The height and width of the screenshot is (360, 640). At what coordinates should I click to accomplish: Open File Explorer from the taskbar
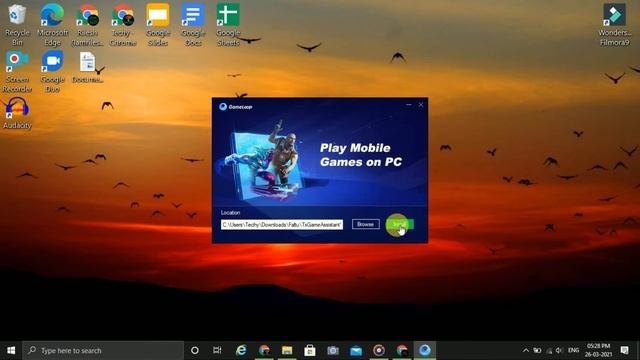coord(287,350)
